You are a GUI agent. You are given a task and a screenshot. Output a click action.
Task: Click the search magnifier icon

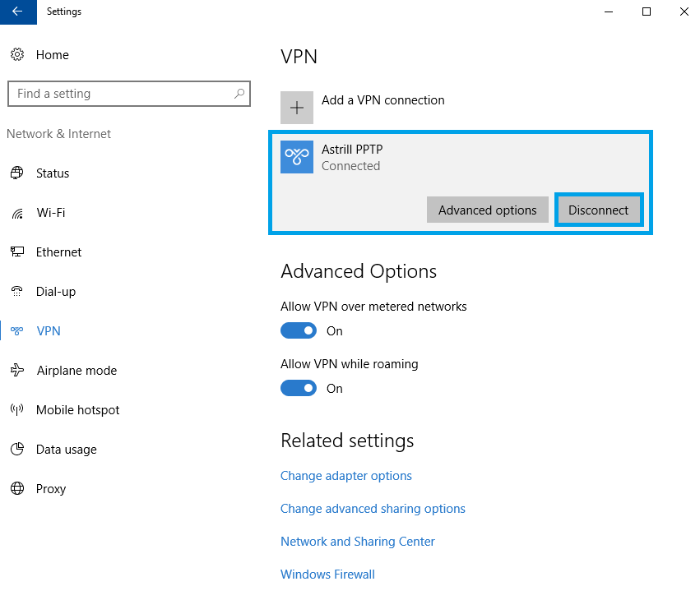pos(239,94)
